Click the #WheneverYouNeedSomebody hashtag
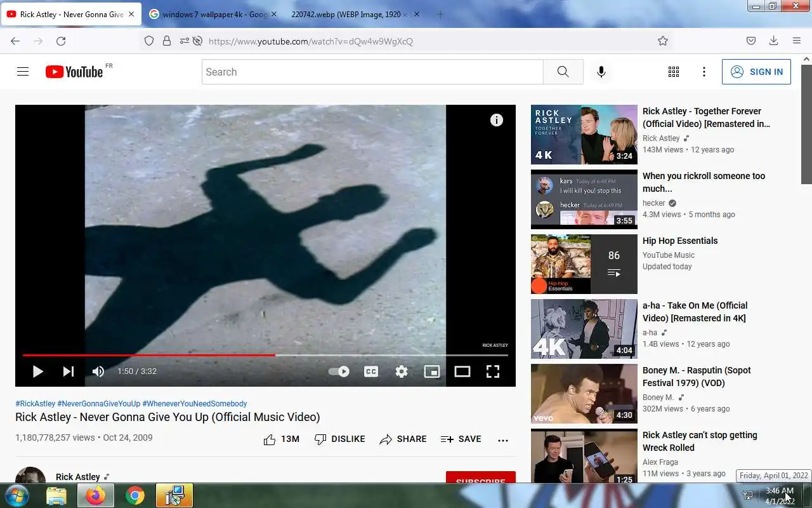812x508 pixels. tap(195, 404)
